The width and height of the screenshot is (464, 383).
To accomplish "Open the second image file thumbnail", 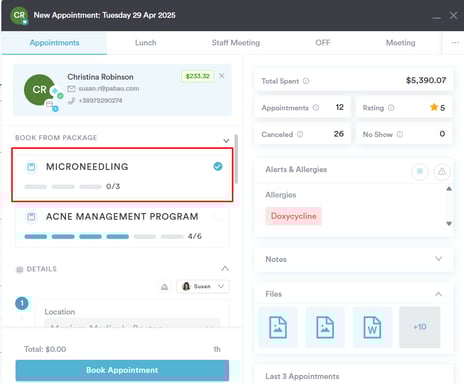I will [325, 327].
